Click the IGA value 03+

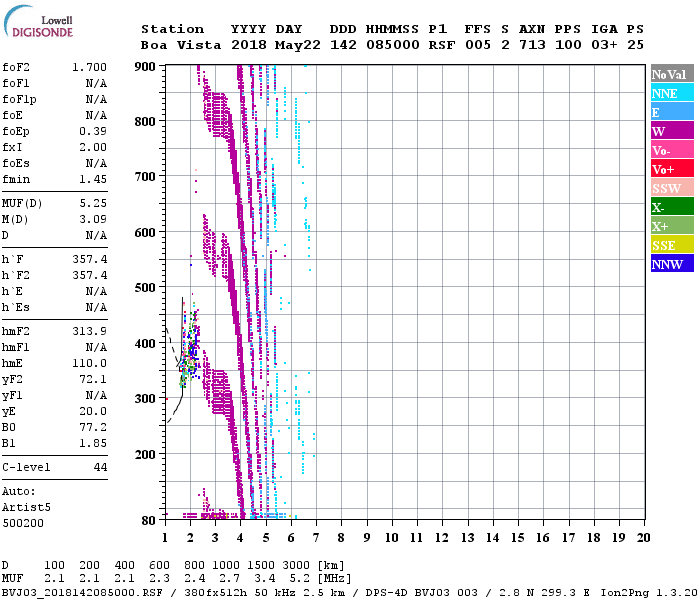click(x=604, y=45)
